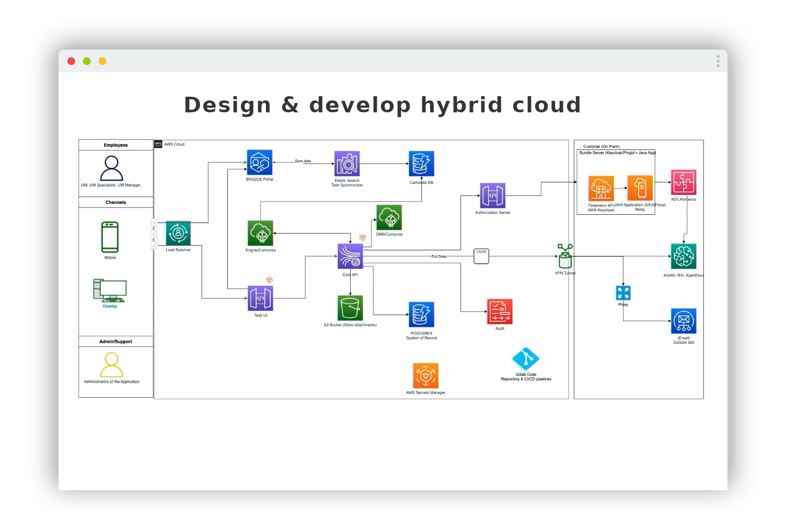Click the BRAZOS Portal icon

click(260, 163)
